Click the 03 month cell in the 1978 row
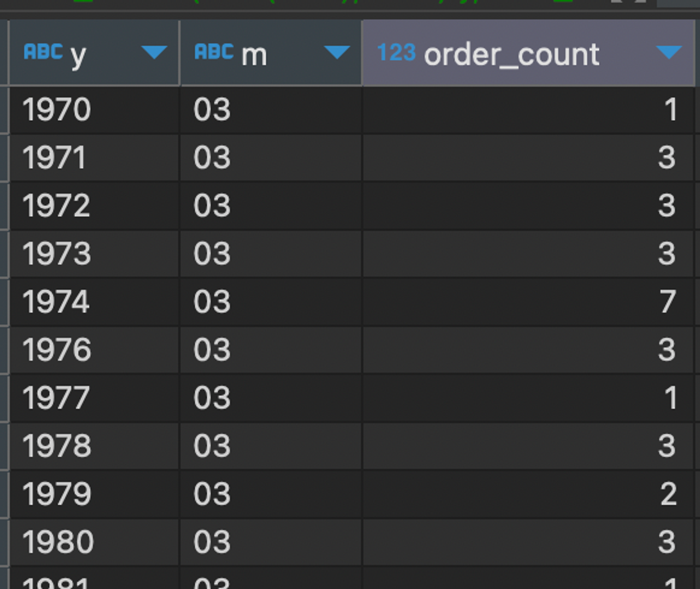Image resolution: width=700 pixels, height=589 pixels. pyautogui.click(x=271, y=447)
